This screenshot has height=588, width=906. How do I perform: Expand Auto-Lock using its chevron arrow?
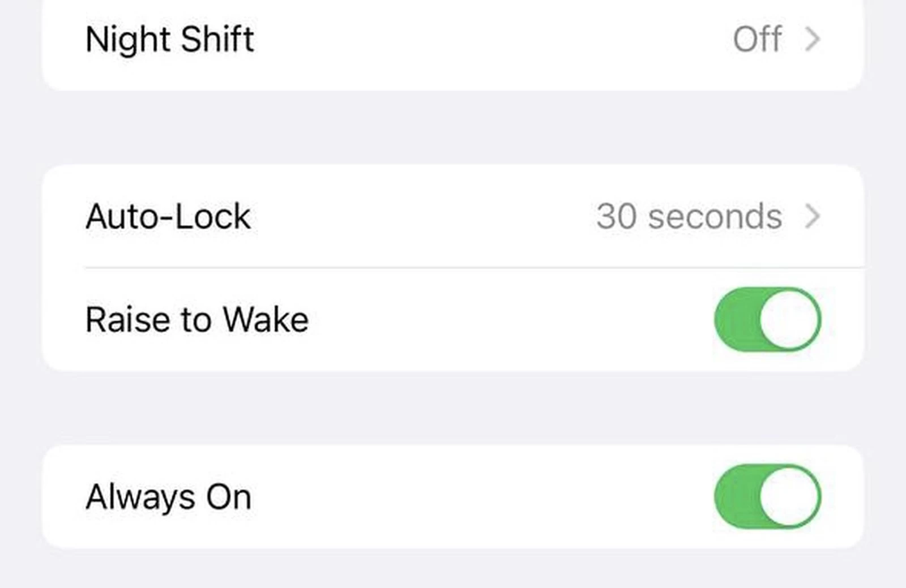point(813,216)
